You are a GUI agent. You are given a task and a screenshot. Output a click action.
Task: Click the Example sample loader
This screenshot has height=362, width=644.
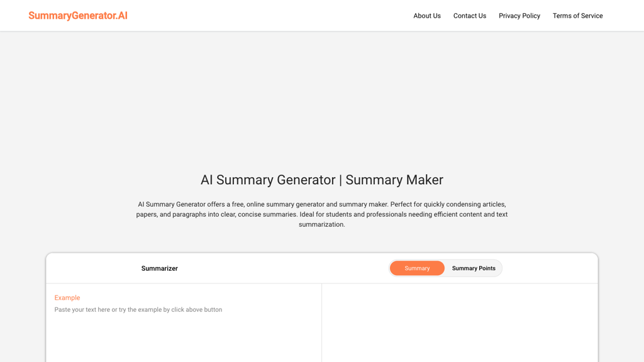(67, 297)
